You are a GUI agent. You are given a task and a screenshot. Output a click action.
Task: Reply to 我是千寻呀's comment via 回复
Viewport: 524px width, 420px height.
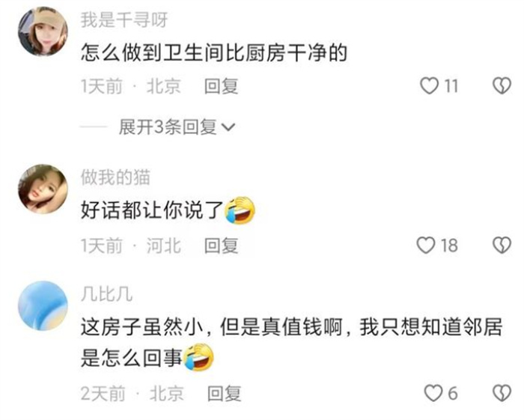(221, 86)
